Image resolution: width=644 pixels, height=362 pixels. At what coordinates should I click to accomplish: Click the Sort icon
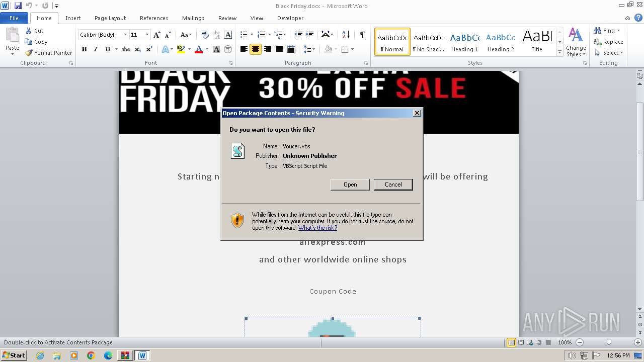pos(346,35)
